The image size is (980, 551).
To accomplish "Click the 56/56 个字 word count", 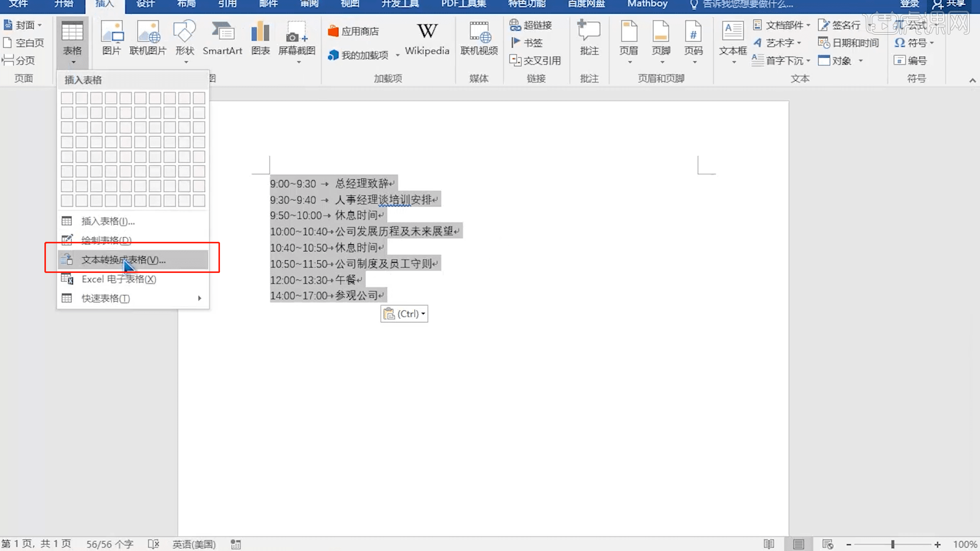I will [x=110, y=544].
